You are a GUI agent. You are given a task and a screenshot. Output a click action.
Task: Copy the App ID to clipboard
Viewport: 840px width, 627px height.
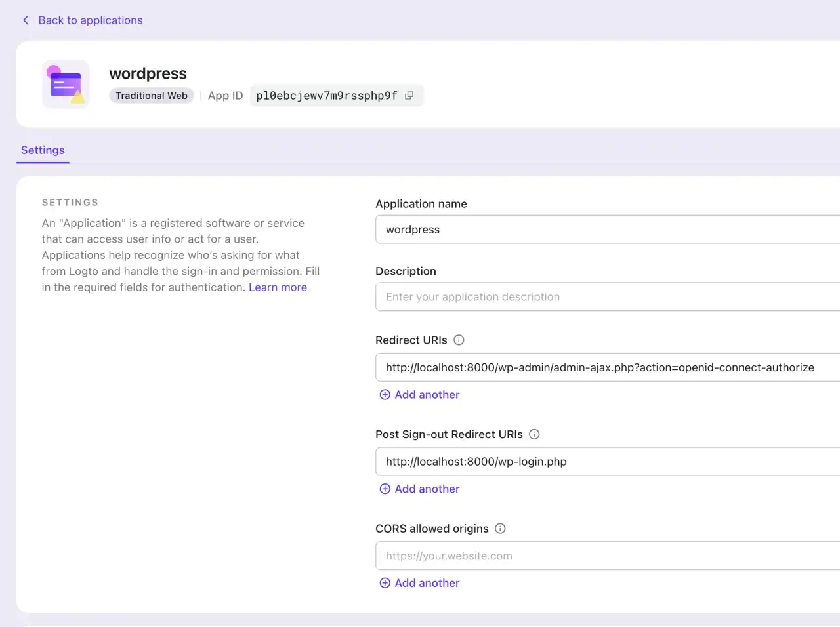(409, 95)
